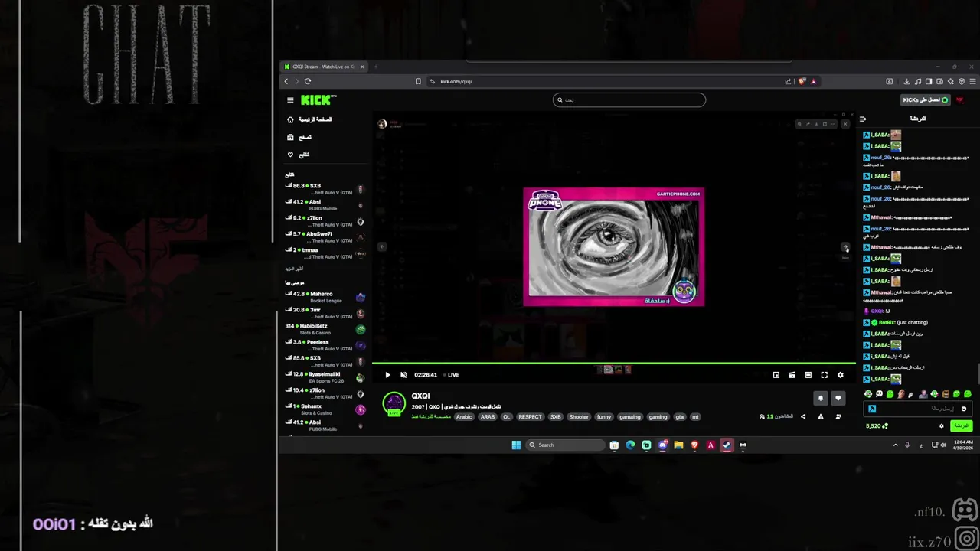Open the emoji picker in chat input

[964, 409]
